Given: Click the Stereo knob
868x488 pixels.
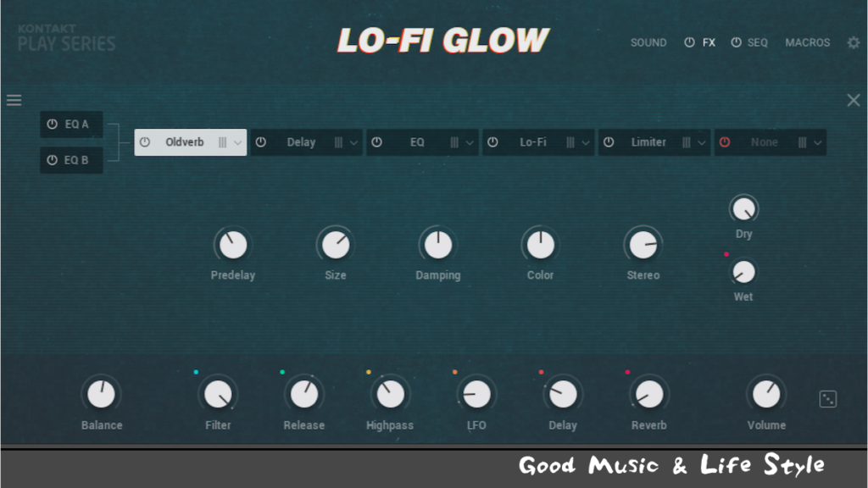Looking at the screenshot, I should pyautogui.click(x=643, y=245).
